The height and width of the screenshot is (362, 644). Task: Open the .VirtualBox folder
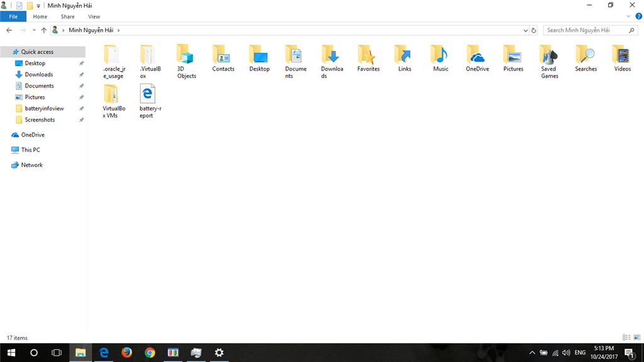(150, 62)
